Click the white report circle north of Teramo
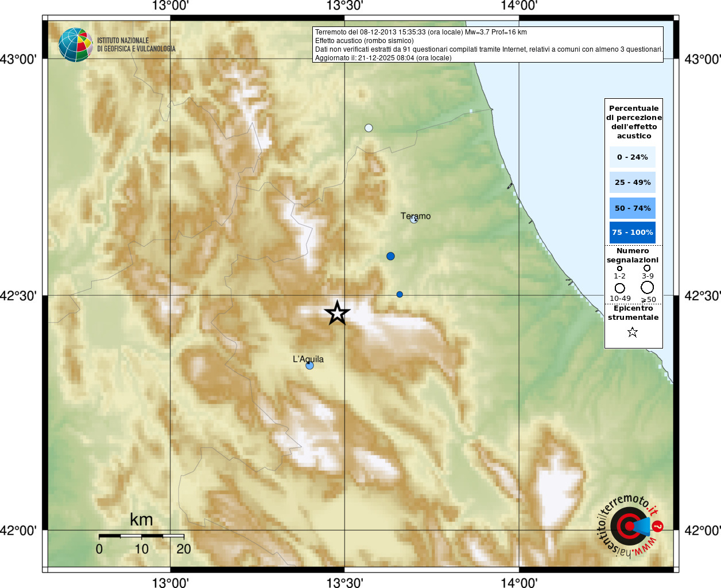The height and width of the screenshot is (588, 721). (x=369, y=128)
